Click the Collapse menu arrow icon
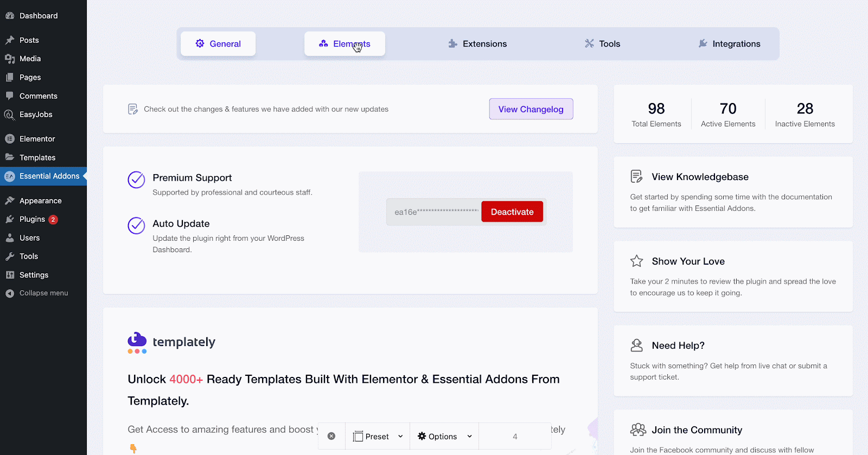The image size is (868, 455). click(10, 293)
